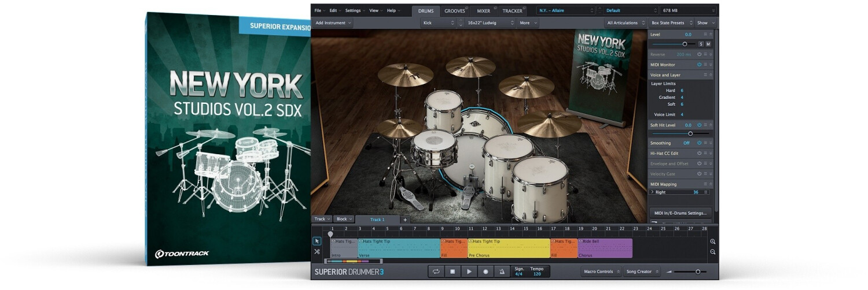The image size is (868, 290).
Task: Open the Add Instrument dropdown
Action: tap(333, 23)
